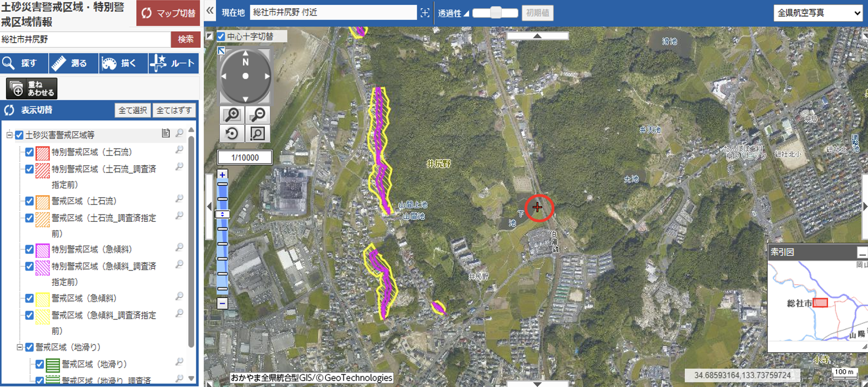
Task: Collapse the 警戒区域(地滑り) tree group
Action: click(x=20, y=348)
